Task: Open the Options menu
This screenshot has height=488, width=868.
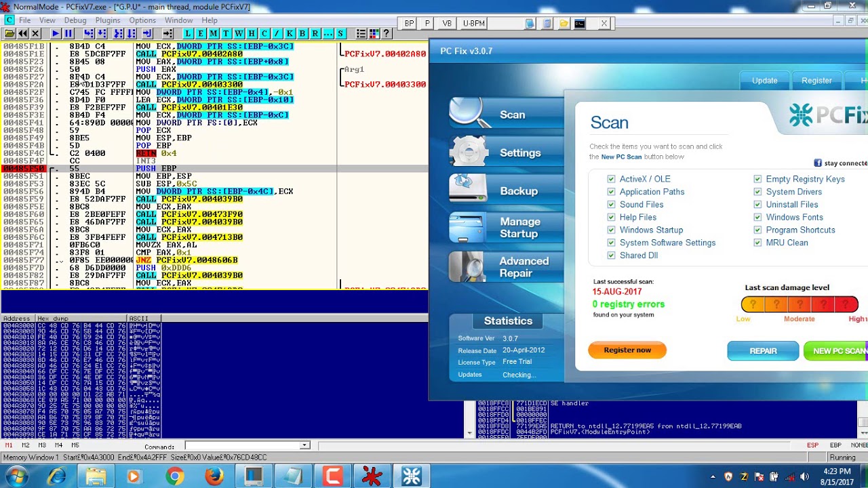Action: coord(142,20)
